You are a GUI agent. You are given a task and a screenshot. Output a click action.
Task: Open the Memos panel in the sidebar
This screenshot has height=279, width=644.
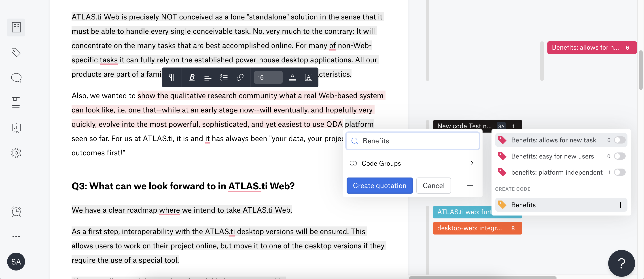[x=16, y=102]
